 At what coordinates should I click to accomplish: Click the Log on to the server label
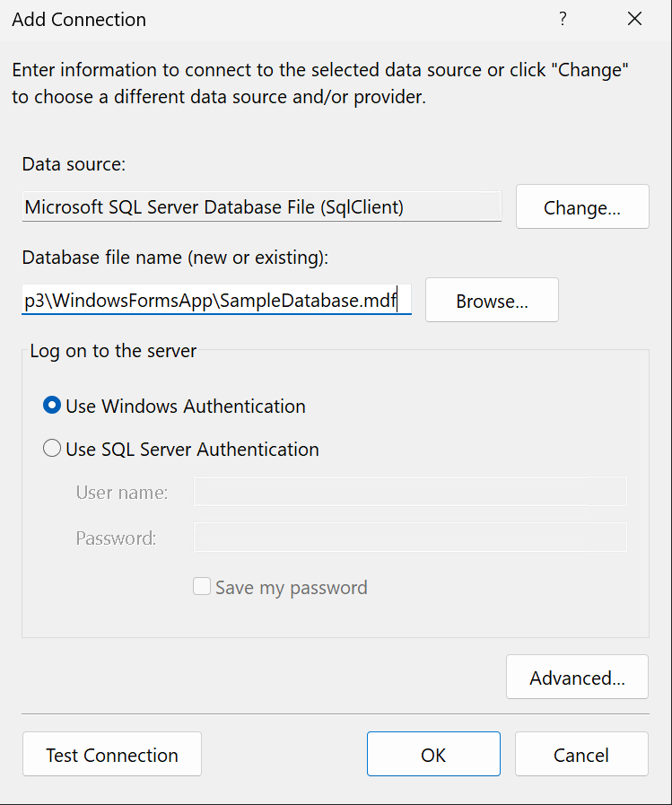click(112, 350)
